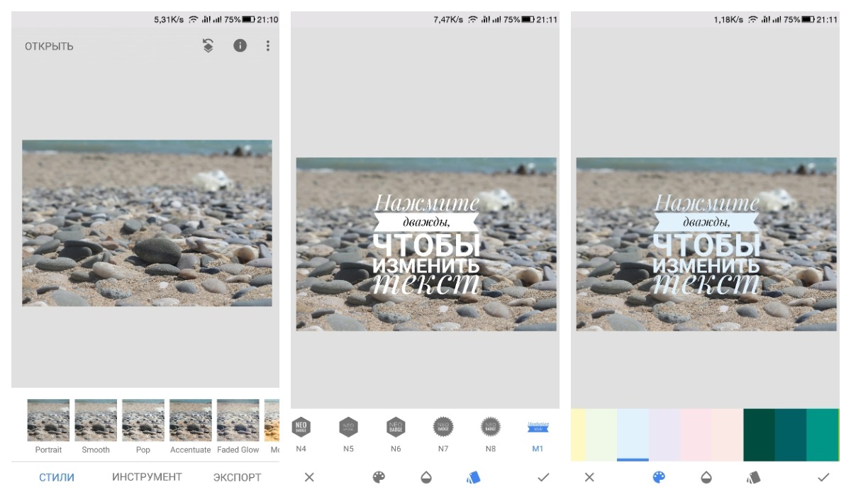The height and width of the screenshot is (504, 851).
Task: Click the image info icon
Action: [x=240, y=46]
